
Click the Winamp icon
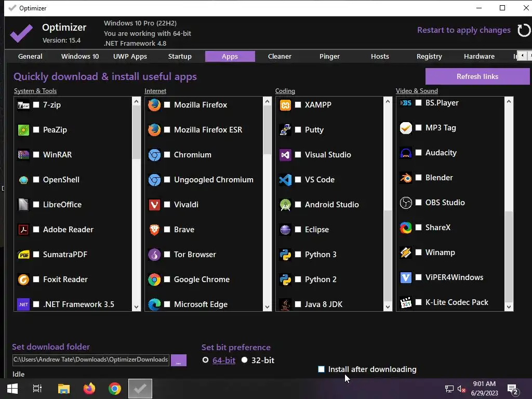406,252
